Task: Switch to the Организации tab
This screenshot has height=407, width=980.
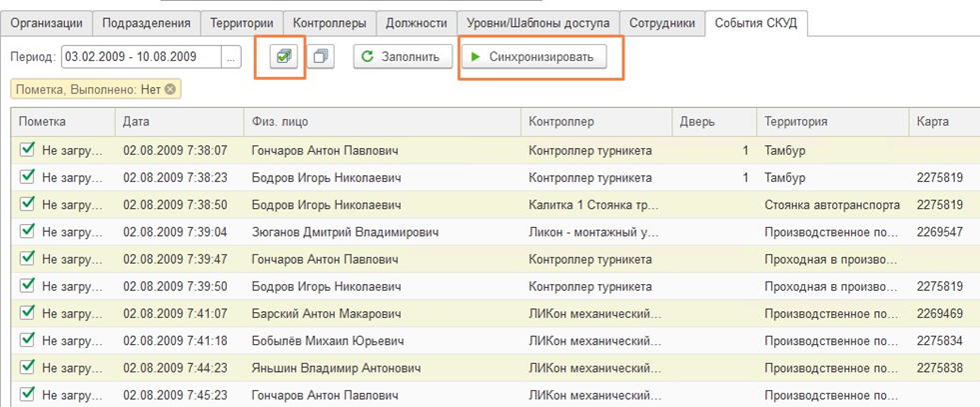Action: (48, 22)
